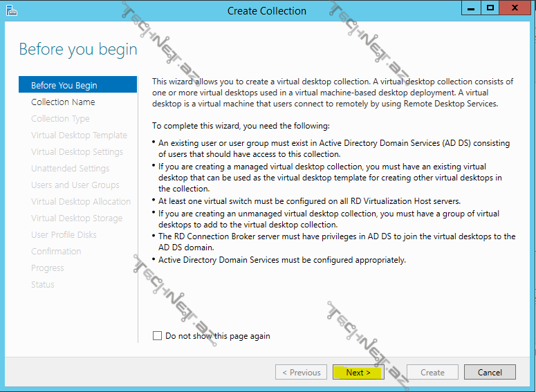Go to the Collection Name step
This screenshot has width=536, height=392.
63,102
